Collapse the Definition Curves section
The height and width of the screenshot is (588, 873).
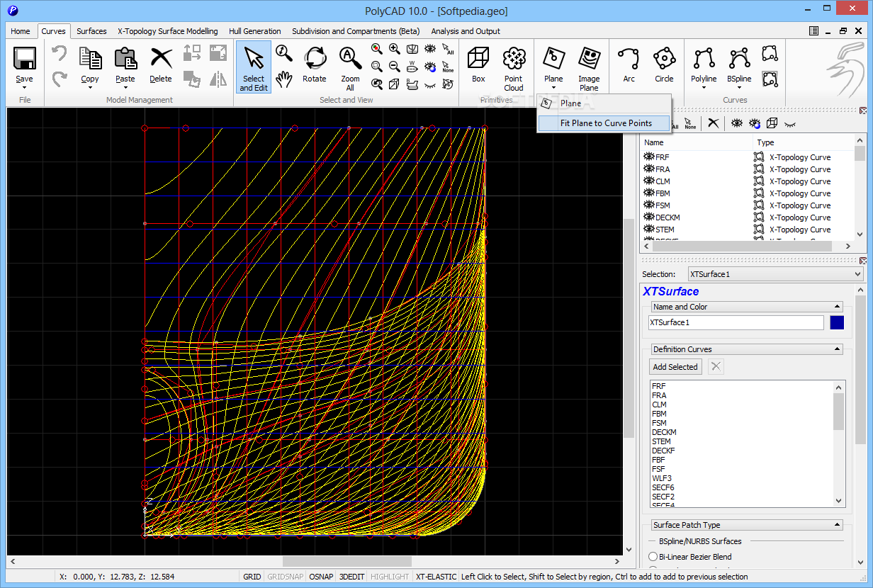[838, 349]
